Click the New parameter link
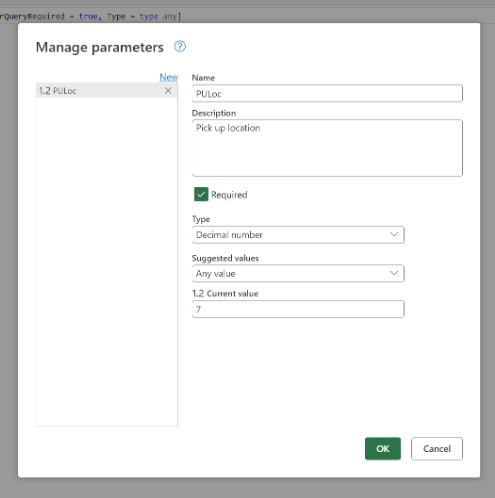 (x=168, y=77)
